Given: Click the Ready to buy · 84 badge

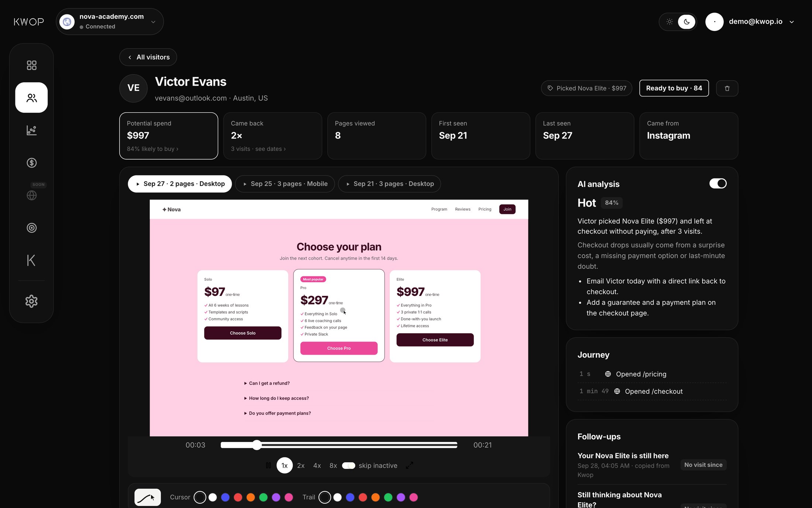Looking at the screenshot, I should click(674, 88).
